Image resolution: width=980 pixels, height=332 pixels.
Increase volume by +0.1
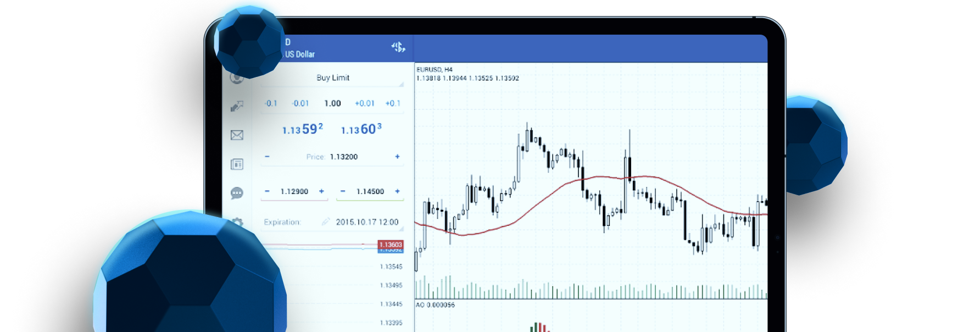[x=393, y=103]
